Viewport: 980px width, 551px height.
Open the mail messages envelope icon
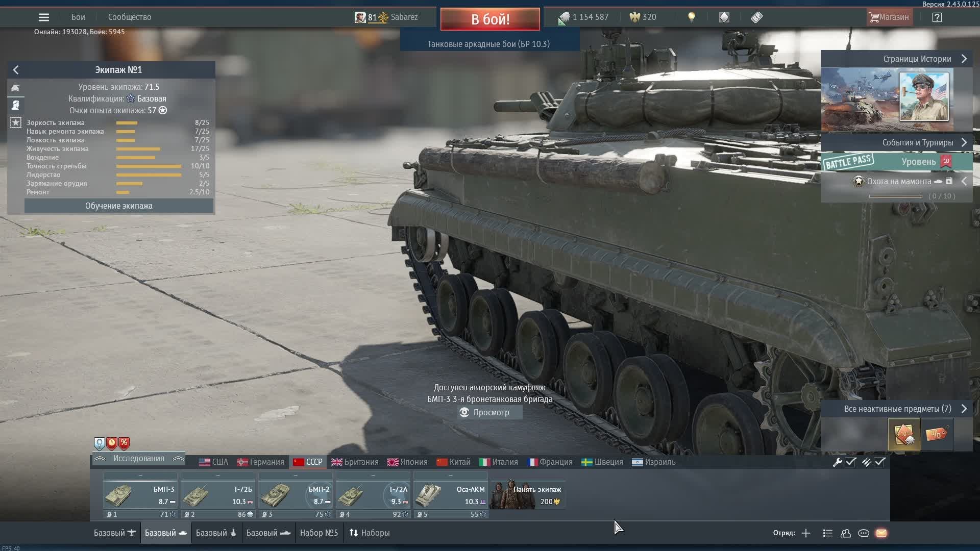(881, 533)
